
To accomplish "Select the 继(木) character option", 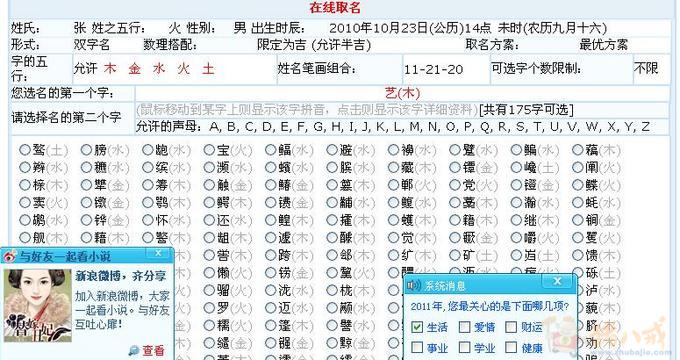I will [x=517, y=220].
